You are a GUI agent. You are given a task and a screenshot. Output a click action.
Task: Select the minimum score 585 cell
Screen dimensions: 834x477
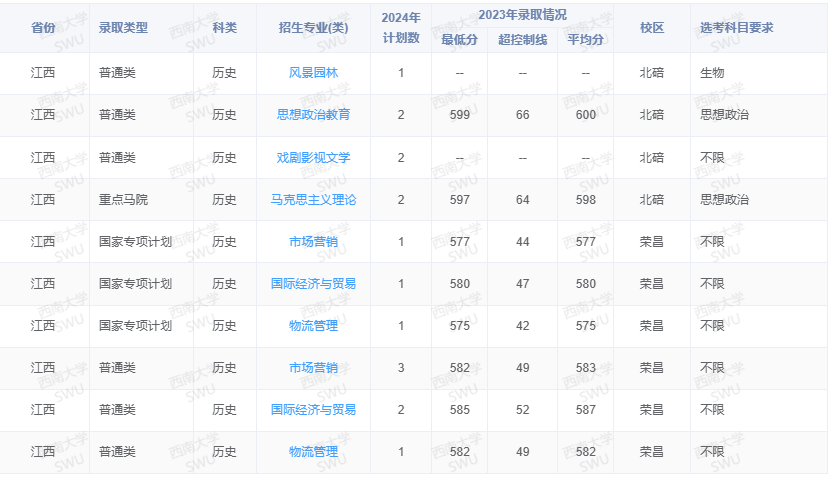tap(460, 409)
